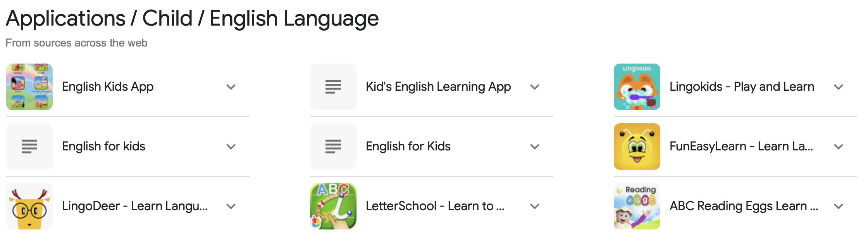Expand the English Kids App chevron

coord(231,87)
